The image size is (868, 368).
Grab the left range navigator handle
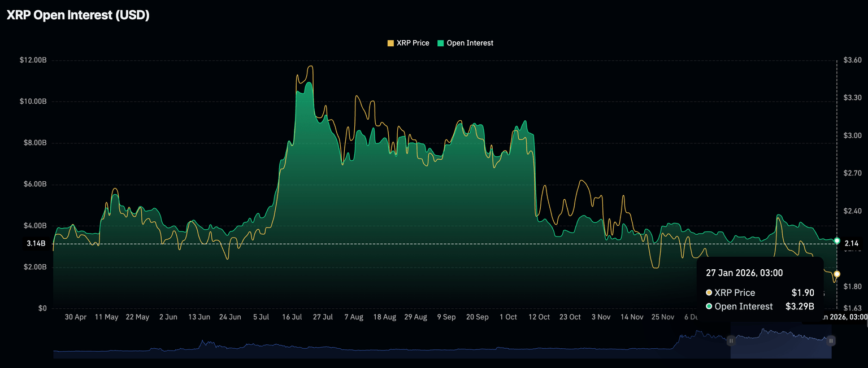(731, 341)
